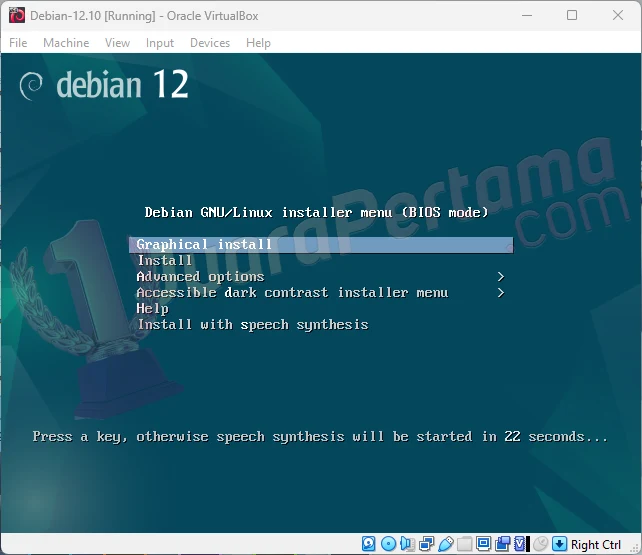Select Help entry in installer menu
The height and width of the screenshot is (555, 642).
click(152, 309)
